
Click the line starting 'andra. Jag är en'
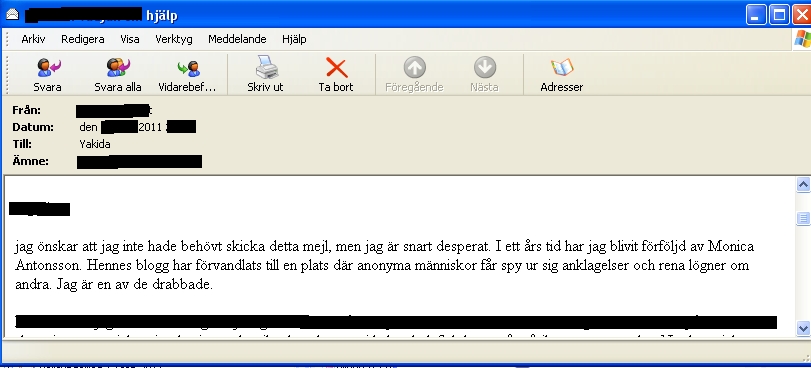114,285
